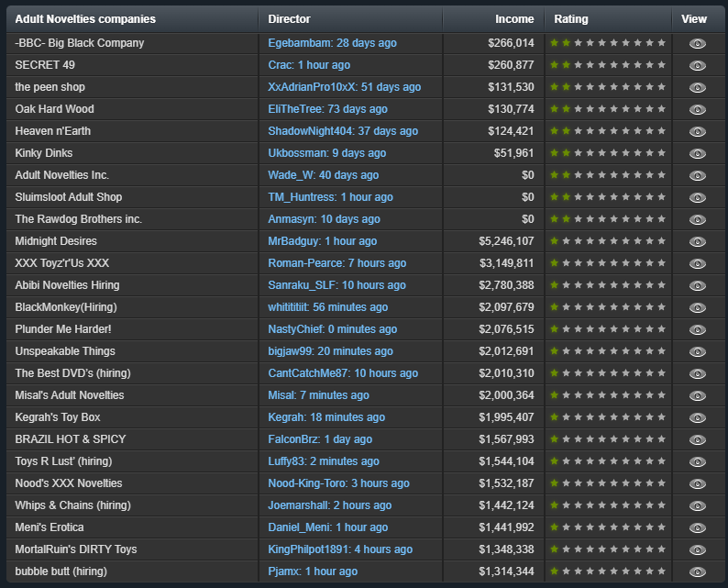Click eye icon for BRAZIL HOT & SPICY
728x588 pixels.
click(697, 439)
